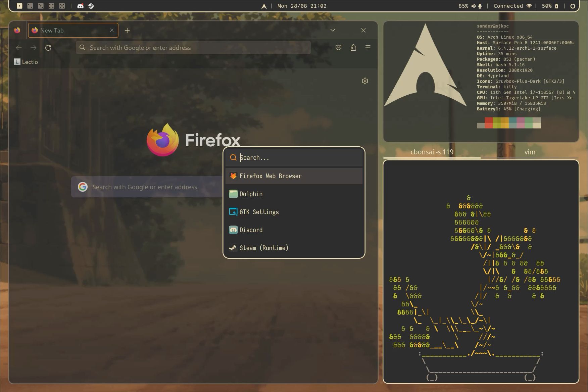
Task: Open a new tab with the plus button
Action: pos(127,31)
